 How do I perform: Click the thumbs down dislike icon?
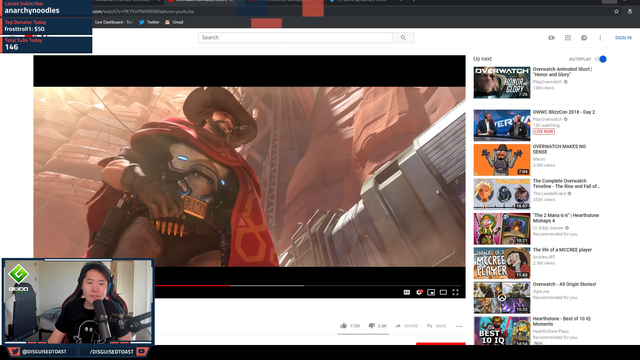[371, 326]
